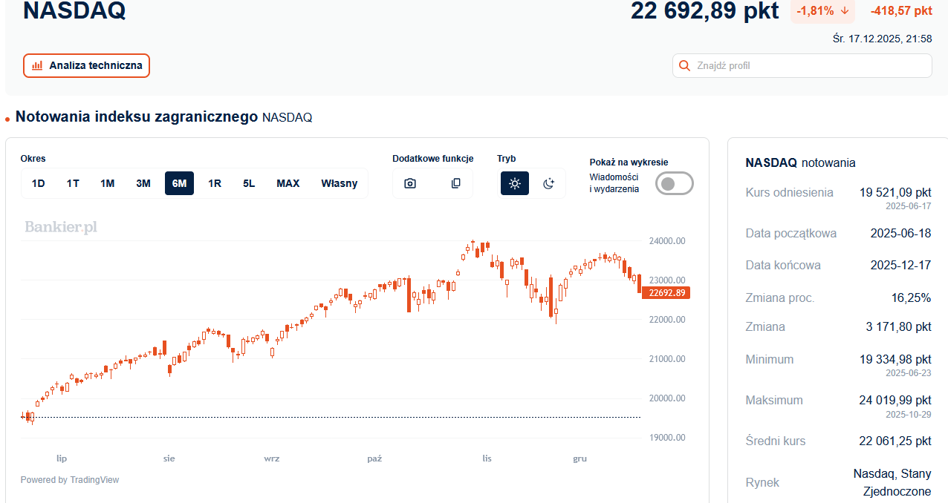Select the 1M period
Image resolution: width=948 pixels, height=503 pixels.
tap(108, 183)
